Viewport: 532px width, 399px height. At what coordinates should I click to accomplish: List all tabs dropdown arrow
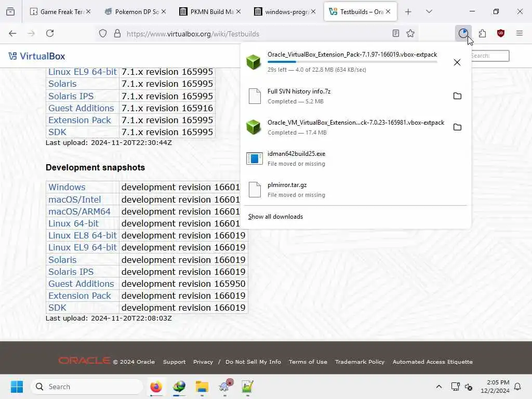[x=429, y=12]
